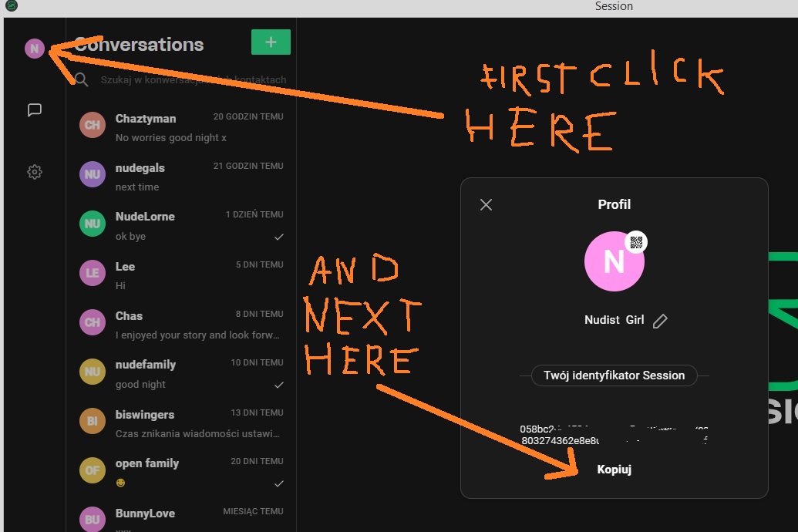
Task: Click the search magnifier icon
Action: [x=81, y=79]
